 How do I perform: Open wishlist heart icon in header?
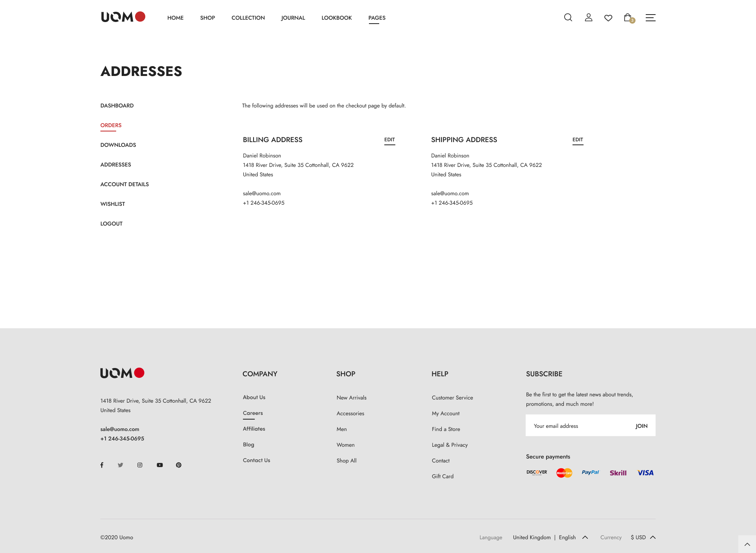point(608,18)
